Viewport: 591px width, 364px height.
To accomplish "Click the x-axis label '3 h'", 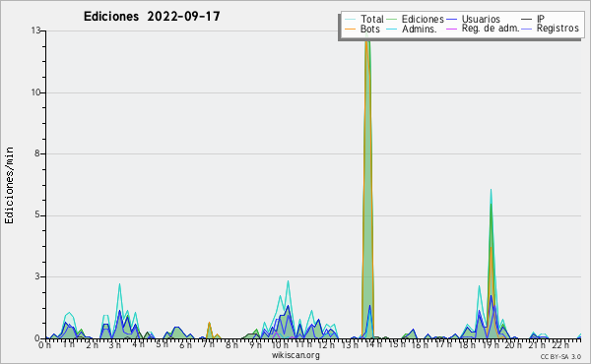I will (x=114, y=344).
